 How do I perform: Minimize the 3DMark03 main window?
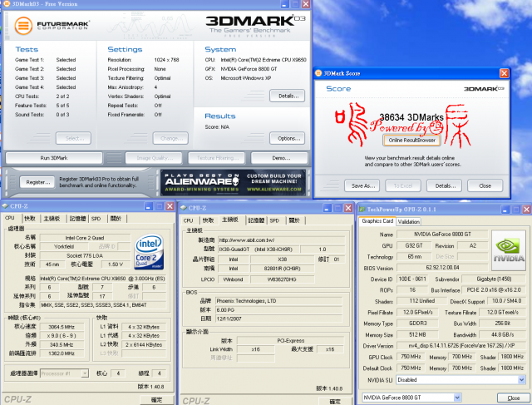point(284,4)
